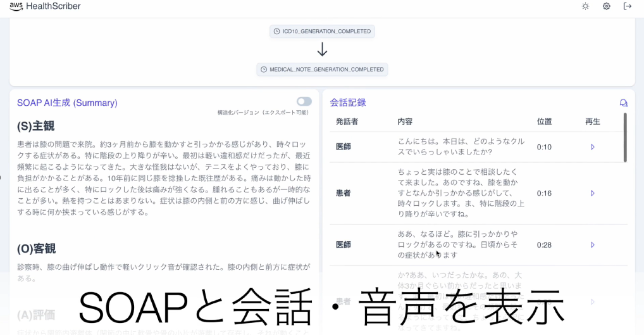Screen dimensions: 644x335
Task: Click the down arrow between status badges
Action: point(322,49)
